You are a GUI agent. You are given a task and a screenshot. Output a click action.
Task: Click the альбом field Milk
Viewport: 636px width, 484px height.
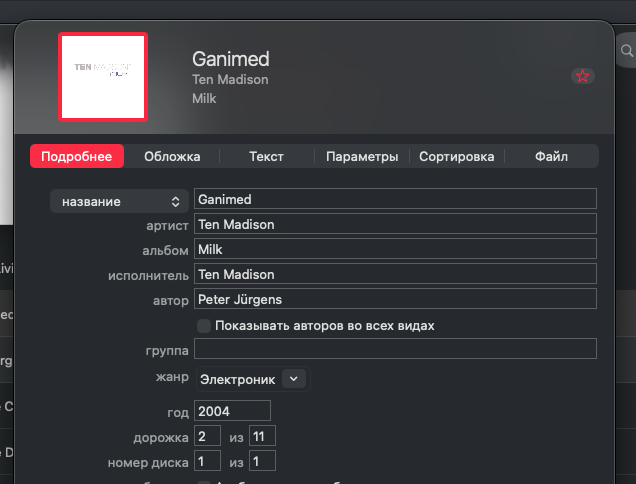pos(395,249)
